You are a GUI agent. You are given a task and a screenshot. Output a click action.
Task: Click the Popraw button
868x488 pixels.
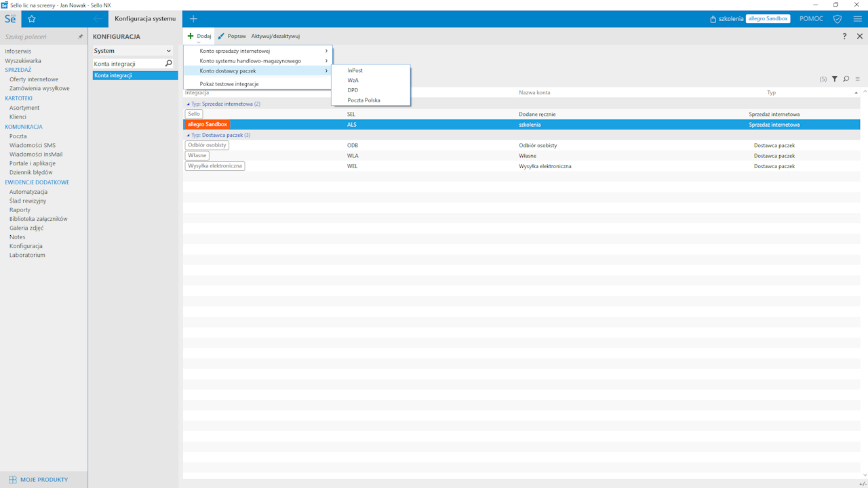pyautogui.click(x=232, y=37)
